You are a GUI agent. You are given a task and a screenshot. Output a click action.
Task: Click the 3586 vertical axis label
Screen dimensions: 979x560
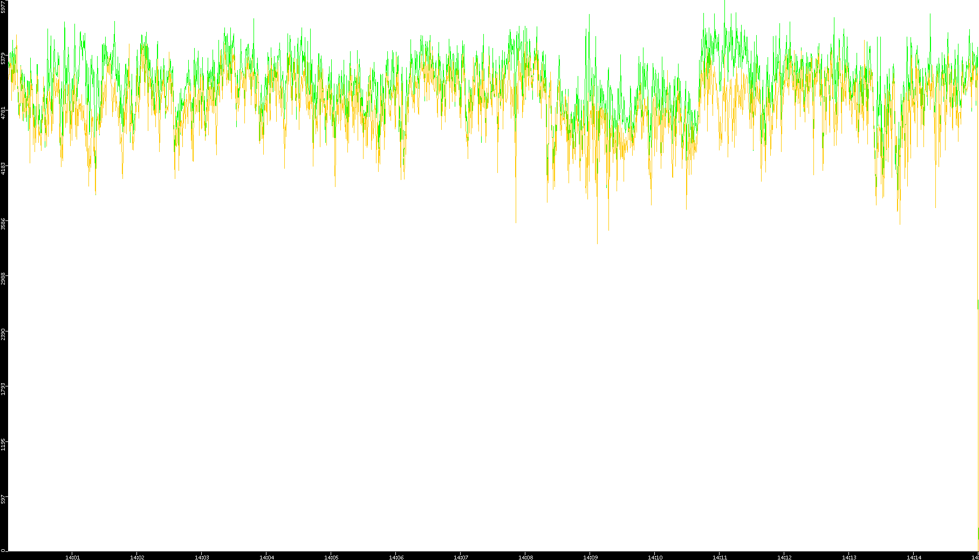(3, 224)
